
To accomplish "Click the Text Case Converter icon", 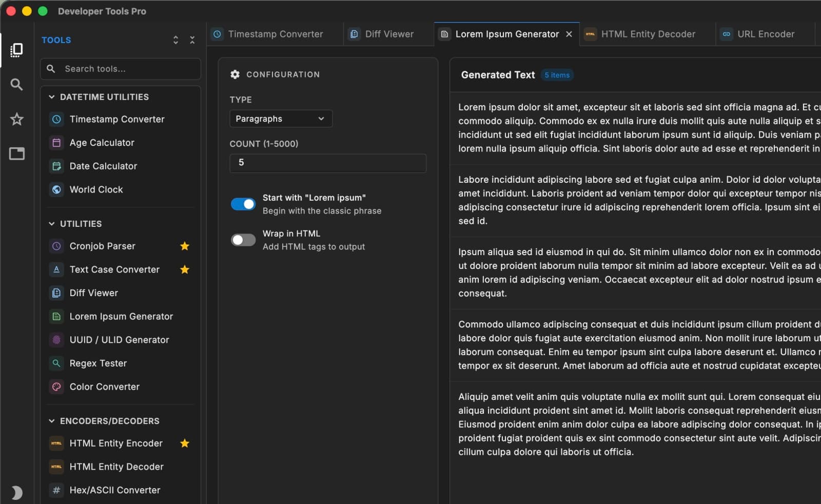I will [x=56, y=269].
